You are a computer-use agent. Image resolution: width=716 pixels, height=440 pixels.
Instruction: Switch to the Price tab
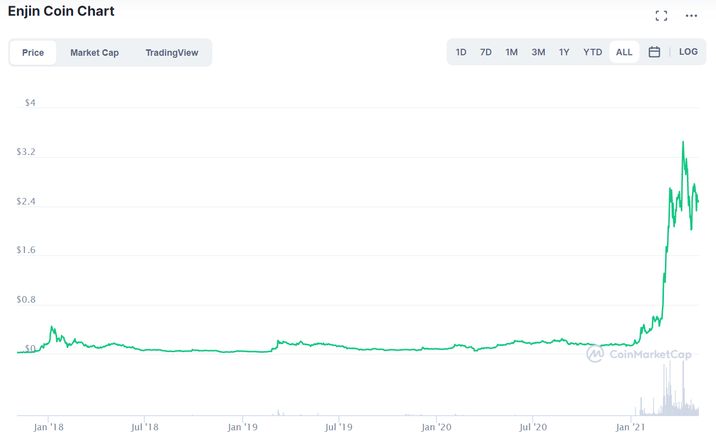pos(33,52)
